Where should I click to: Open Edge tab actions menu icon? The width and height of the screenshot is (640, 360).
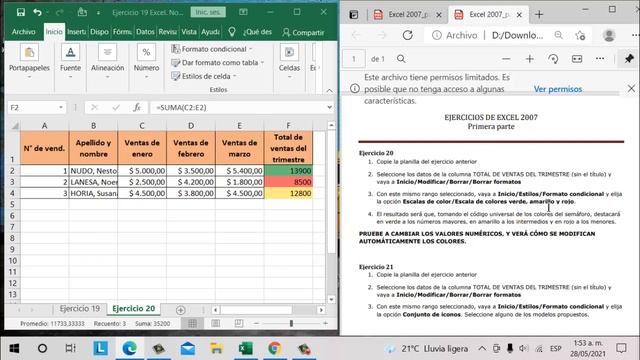click(x=353, y=15)
